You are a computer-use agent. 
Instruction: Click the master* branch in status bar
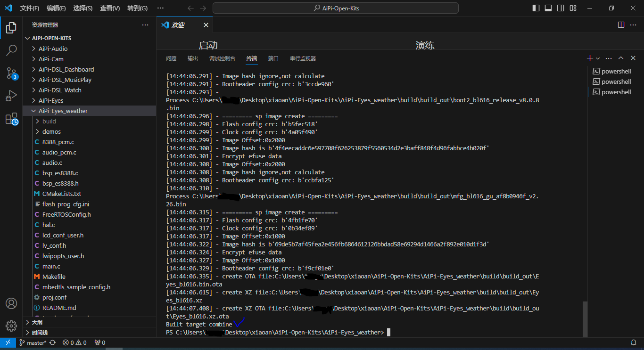pyautogui.click(x=33, y=342)
